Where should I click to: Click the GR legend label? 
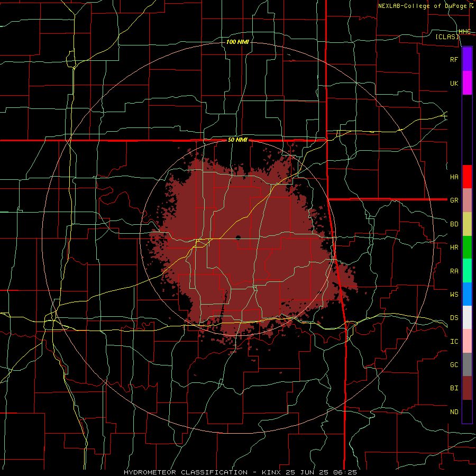[454, 200]
